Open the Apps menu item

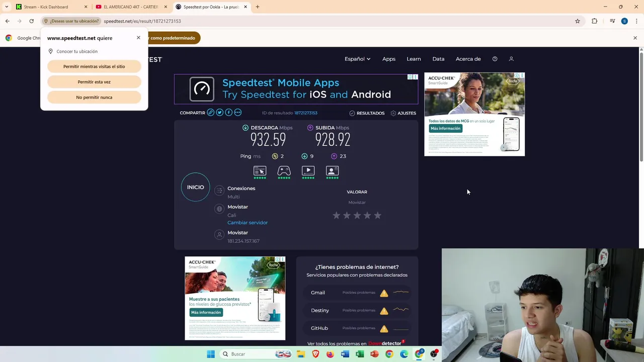point(389,59)
